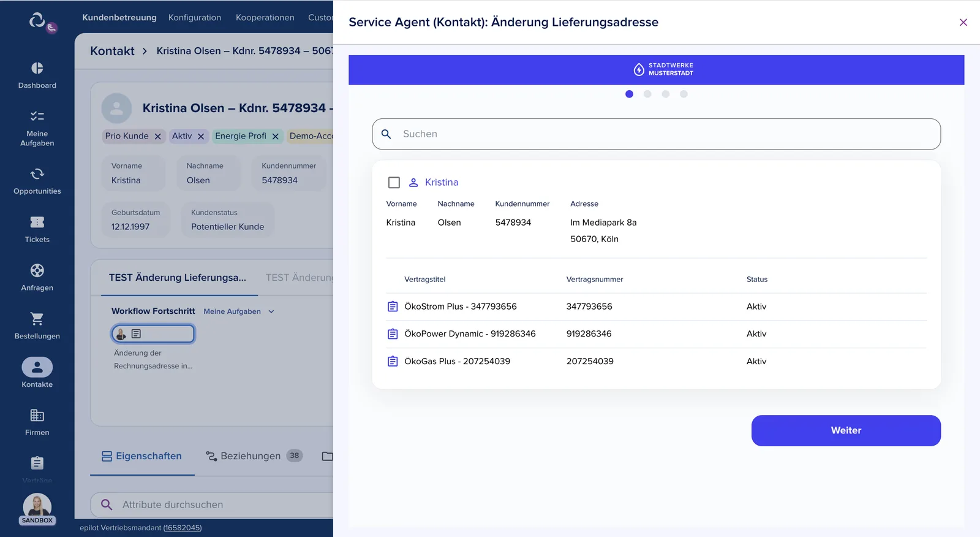980x537 pixels.
Task: Click the Attribute durchsuchen magnifier icon
Action: (107, 505)
